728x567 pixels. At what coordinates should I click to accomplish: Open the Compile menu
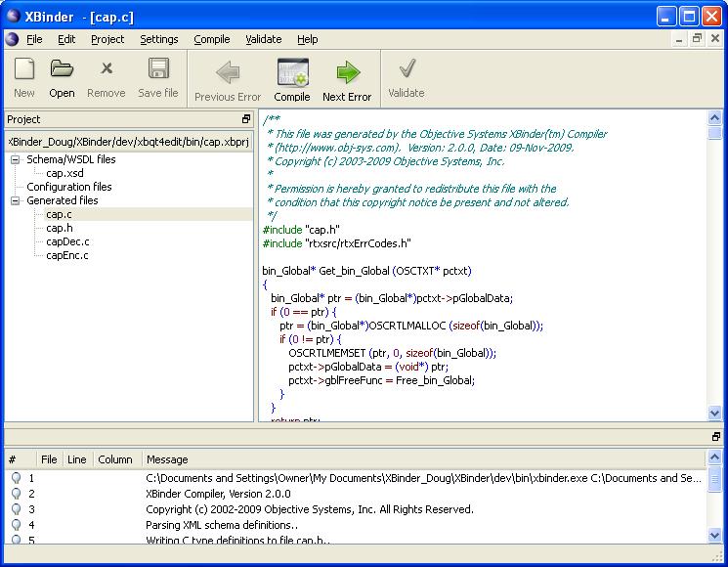point(212,39)
